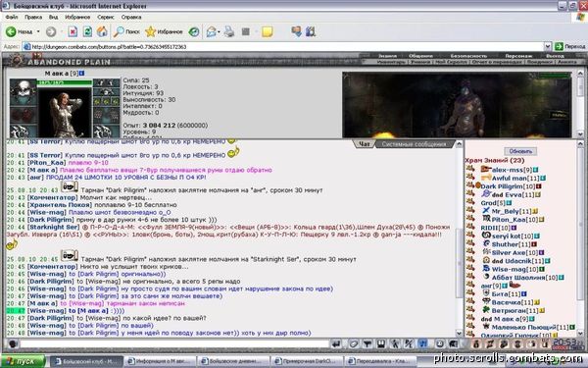588x368 pixels.
Task: Go back with the Назад button
Action: point(20,32)
